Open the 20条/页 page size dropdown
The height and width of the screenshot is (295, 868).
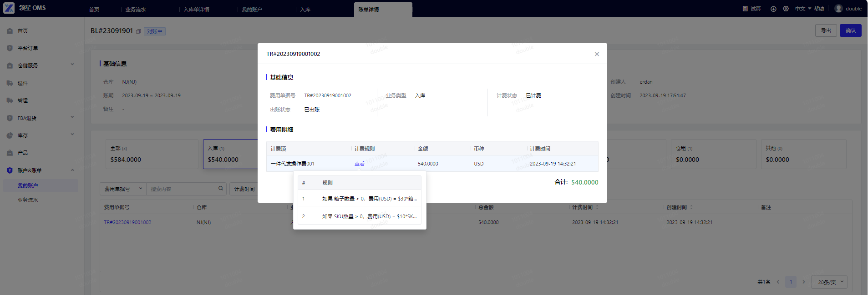[831, 282]
